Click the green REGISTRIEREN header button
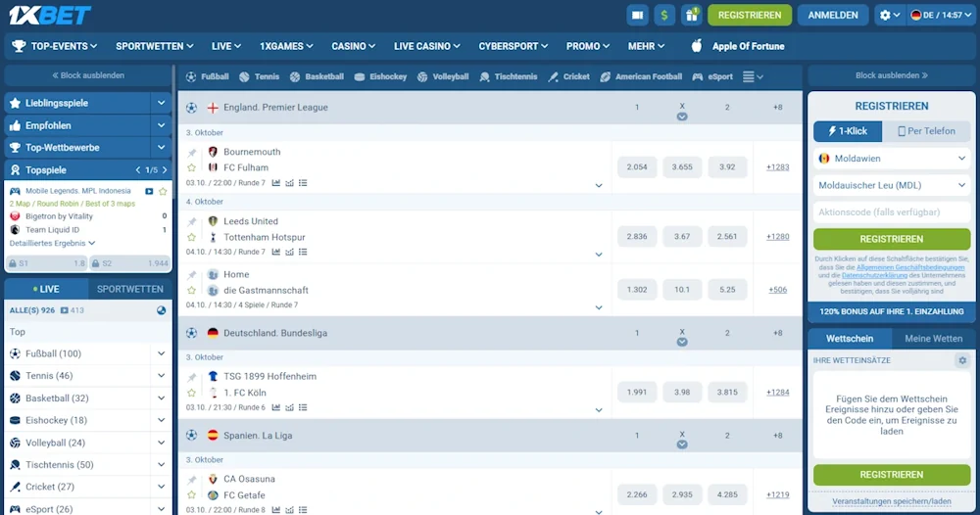Viewport: 980px width, 515px height. pos(750,15)
